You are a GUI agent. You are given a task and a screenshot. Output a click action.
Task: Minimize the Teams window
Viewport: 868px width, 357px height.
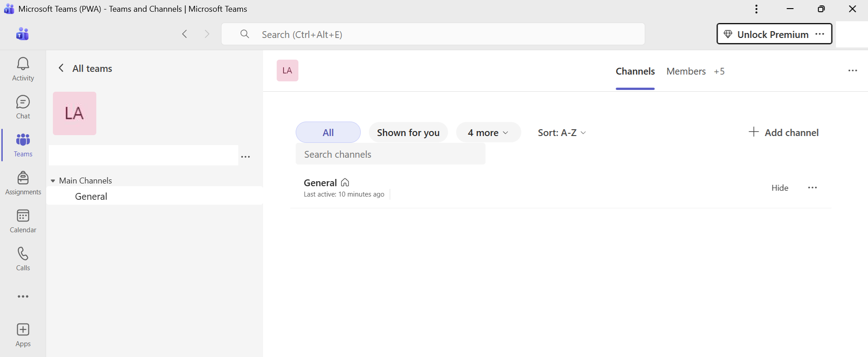(790, 9)
